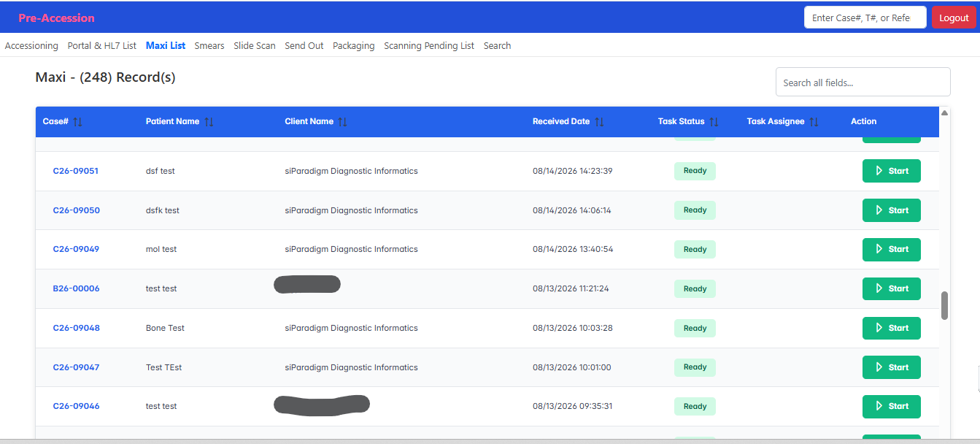This screenshot has width=980, height=444.
Task: Click received date '08/14/2026 14:23:39'
Action: tap(573, 171)
